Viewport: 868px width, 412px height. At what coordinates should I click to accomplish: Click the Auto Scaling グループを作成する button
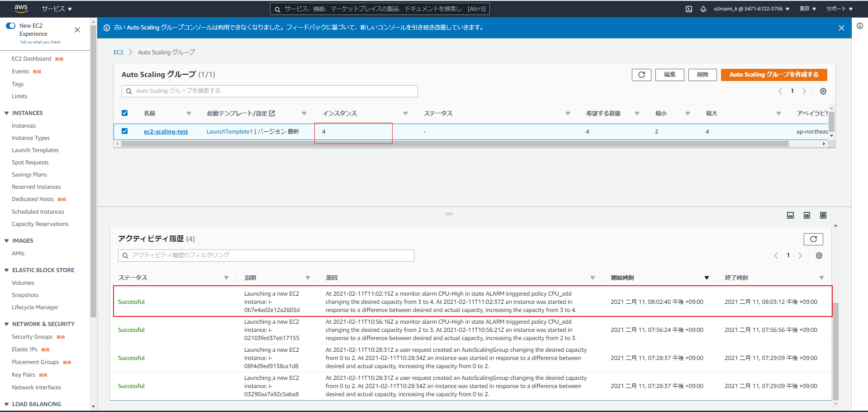(x=773, y=75)
